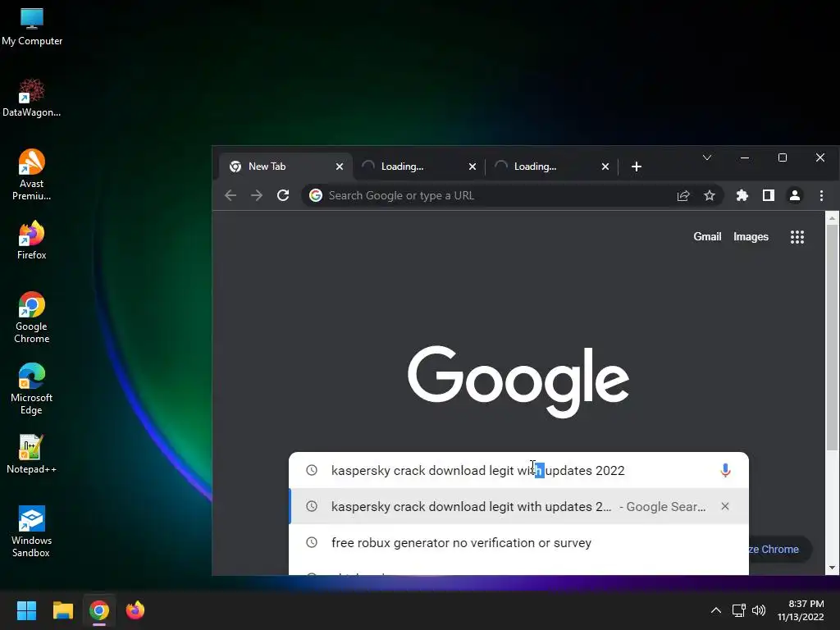Launch Microsoft Edge desktop shortcut
The width and height of the screenshot is (840, 630).
[32, 389]
